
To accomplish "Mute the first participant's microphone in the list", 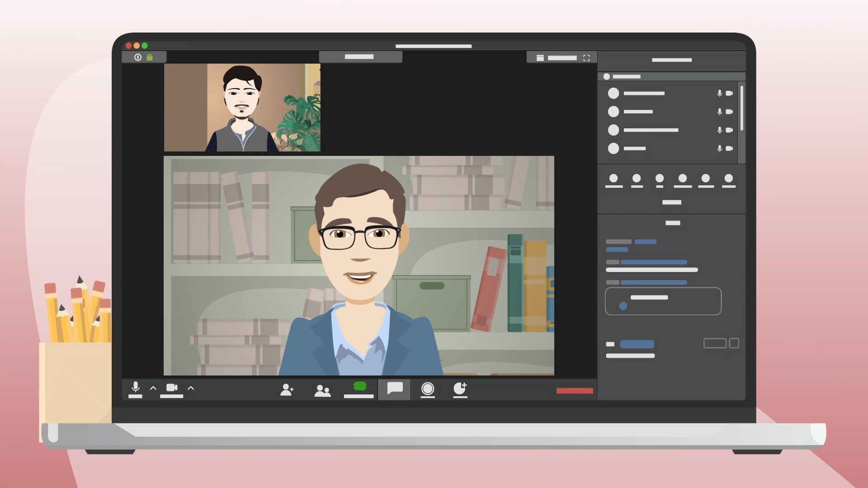I will tap(719, 93).
